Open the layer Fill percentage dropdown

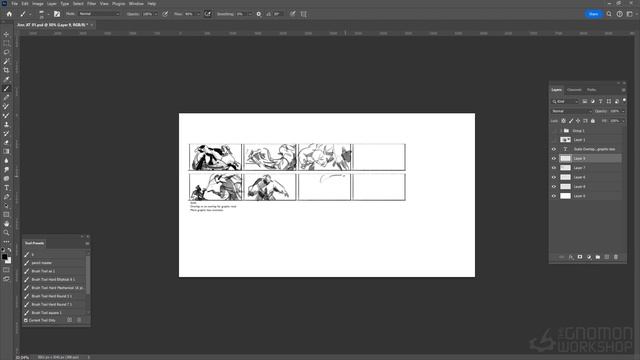tap(623, 121)
